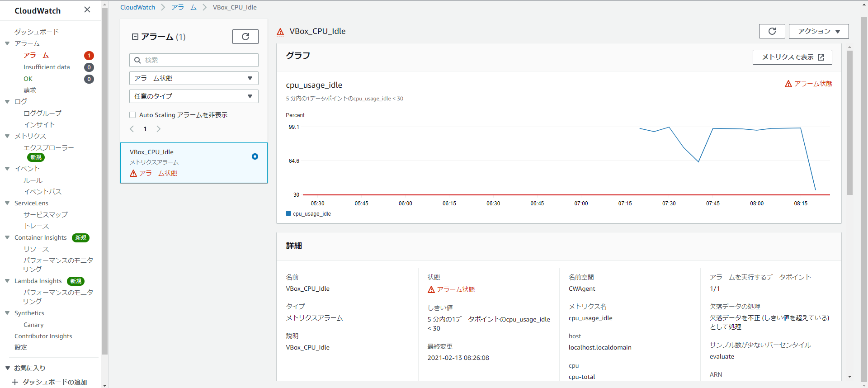Refresh the alarm list
868x388 pixels.
(245, 37)
